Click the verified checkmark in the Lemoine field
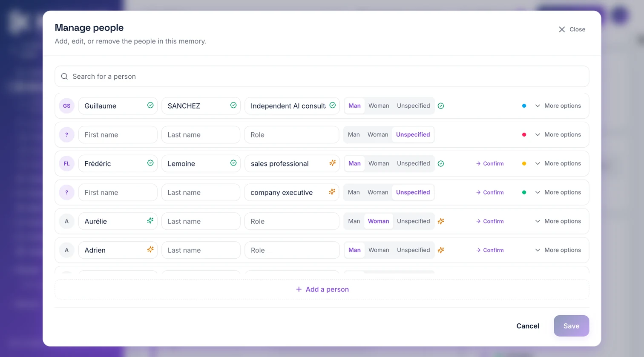This screenshot has height=357, width=644. coord(233,163)
